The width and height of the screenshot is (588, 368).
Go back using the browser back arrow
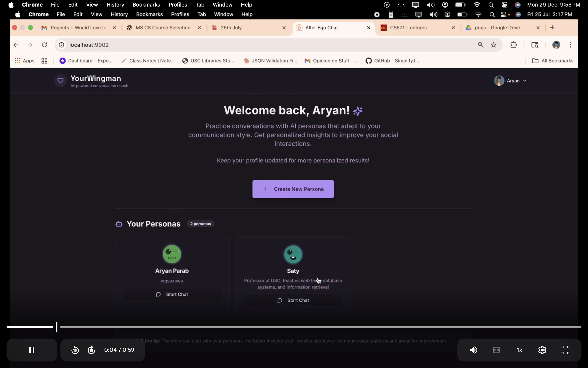coord(16,45)
